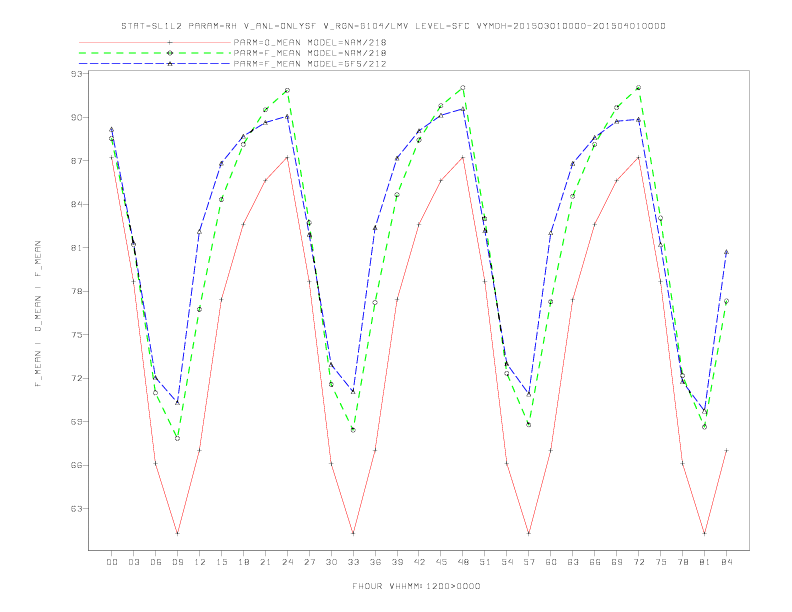Click x-axis forecast hour label 03
Viewport: 792px width, 612px height.
[x=134, y=562]
